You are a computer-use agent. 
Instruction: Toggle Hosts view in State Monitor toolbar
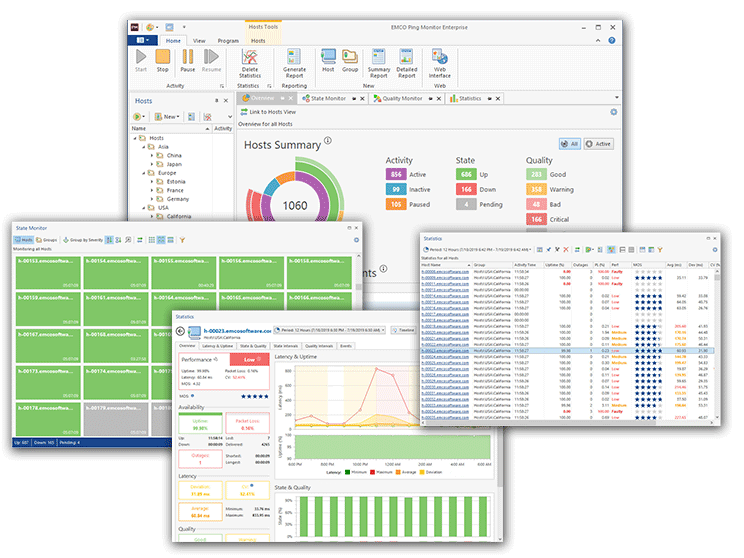[24, 240]
